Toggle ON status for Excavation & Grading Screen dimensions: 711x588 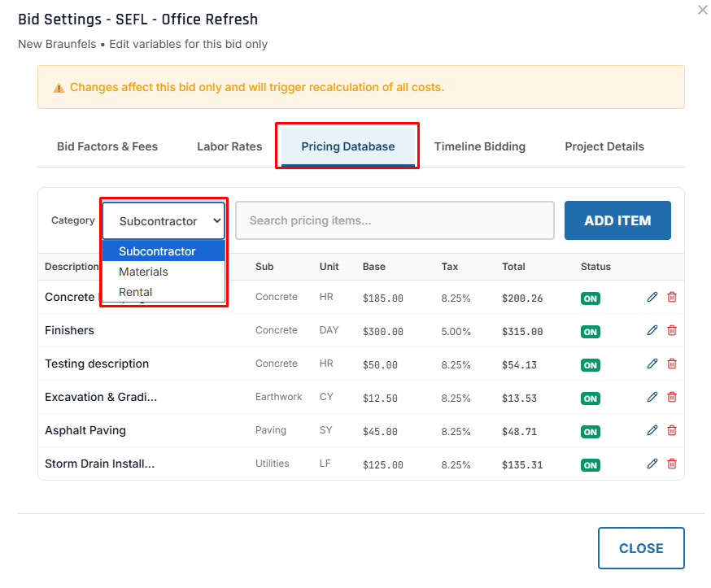point(591,399)
